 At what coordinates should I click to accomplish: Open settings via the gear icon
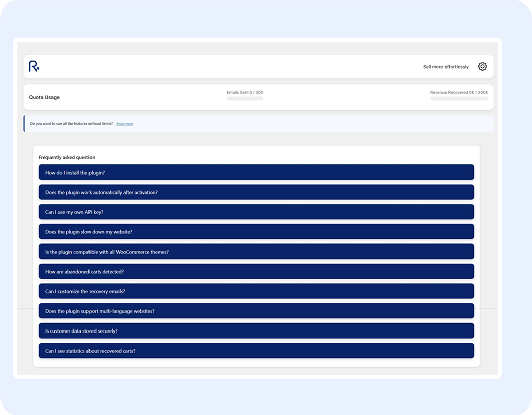[482, 66]
